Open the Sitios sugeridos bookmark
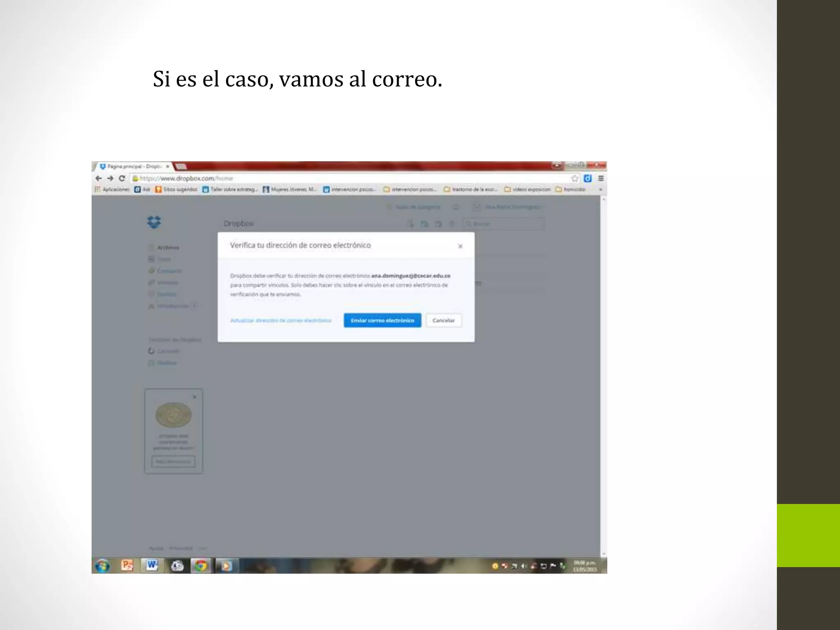Screen dimensions: 840x630 click(176, 189)
